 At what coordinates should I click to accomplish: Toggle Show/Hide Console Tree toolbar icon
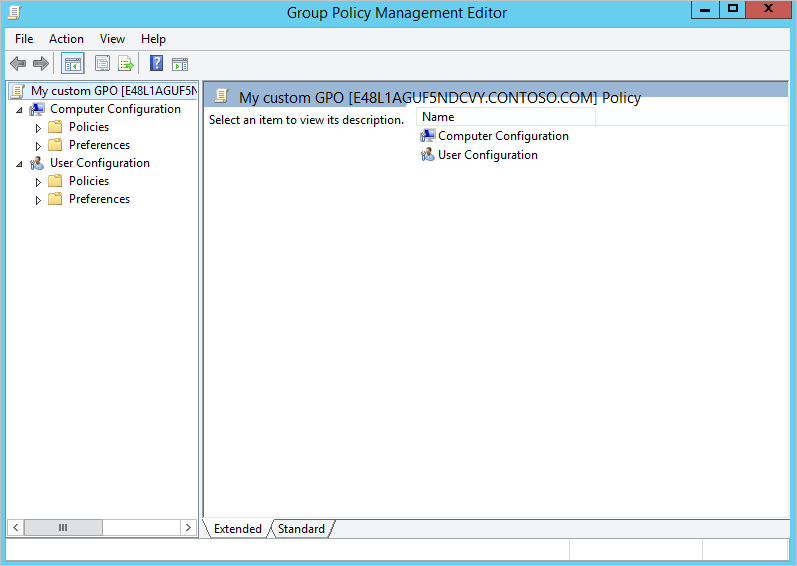[x=73, y=64]
